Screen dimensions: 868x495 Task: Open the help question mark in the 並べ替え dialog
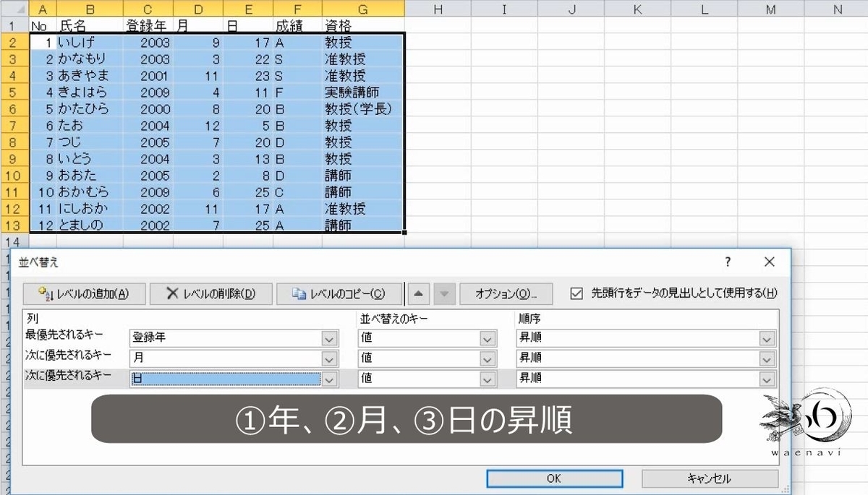(728, 262)
